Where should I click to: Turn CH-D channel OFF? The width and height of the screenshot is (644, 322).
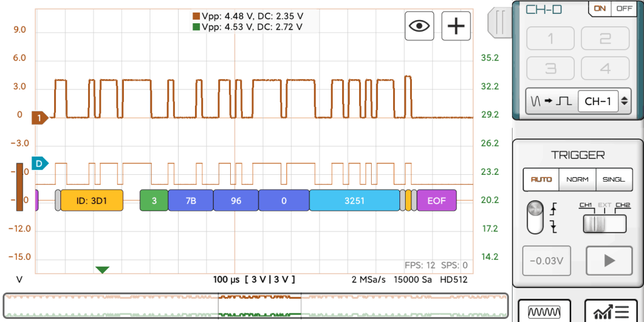(x=624, y=9)
